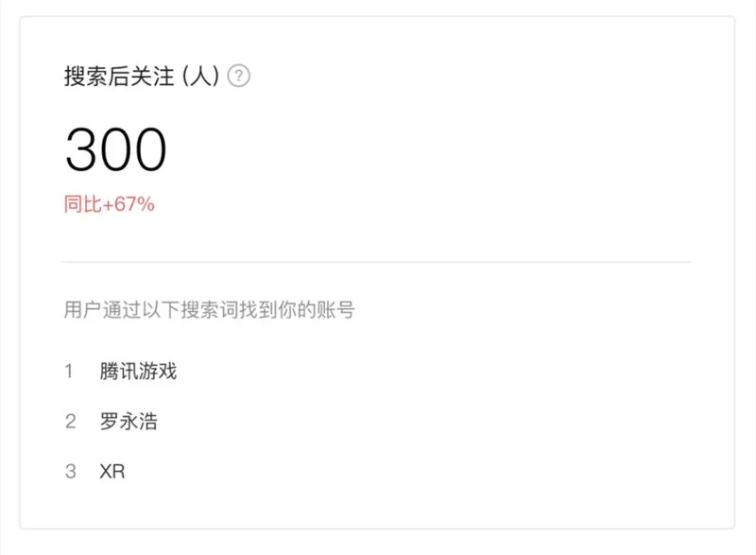
Task: Open the 罗永浩 search term
Action: pos(129,422)
